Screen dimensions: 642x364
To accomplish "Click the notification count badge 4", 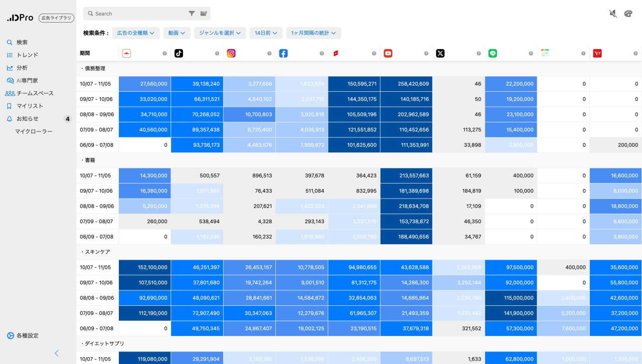I will 68,119.
